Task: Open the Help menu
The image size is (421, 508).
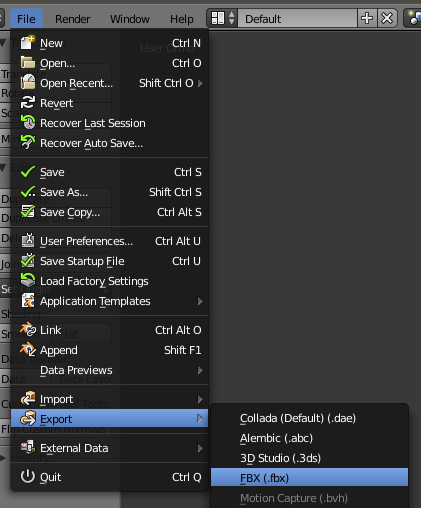Action: coord(182,19)
